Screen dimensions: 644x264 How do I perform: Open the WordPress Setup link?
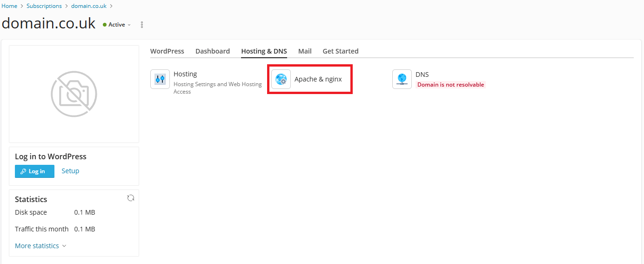pos(70,171)
